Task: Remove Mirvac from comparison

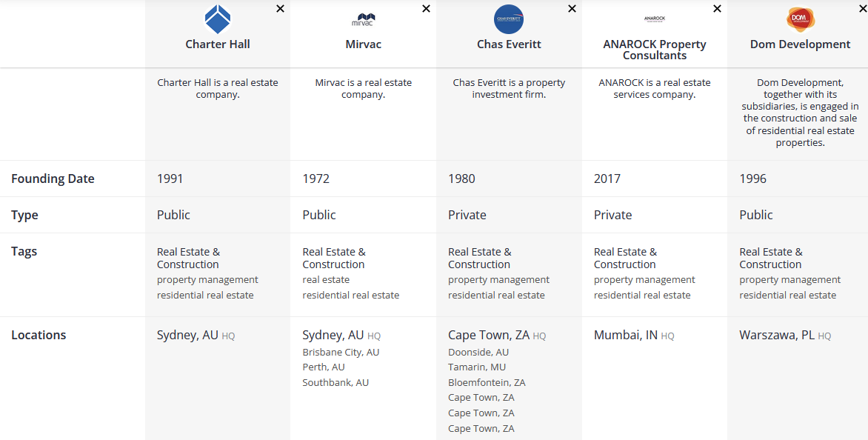Action: (426, 9)
